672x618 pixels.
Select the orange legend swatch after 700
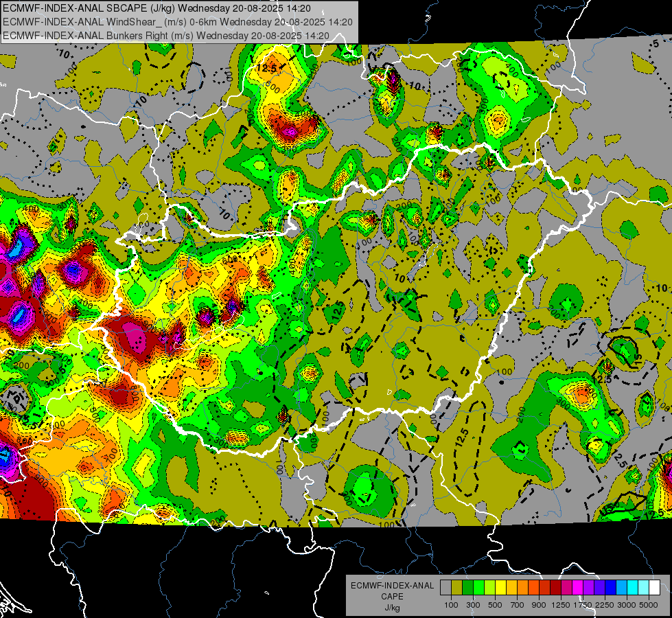tap(522, 588)
